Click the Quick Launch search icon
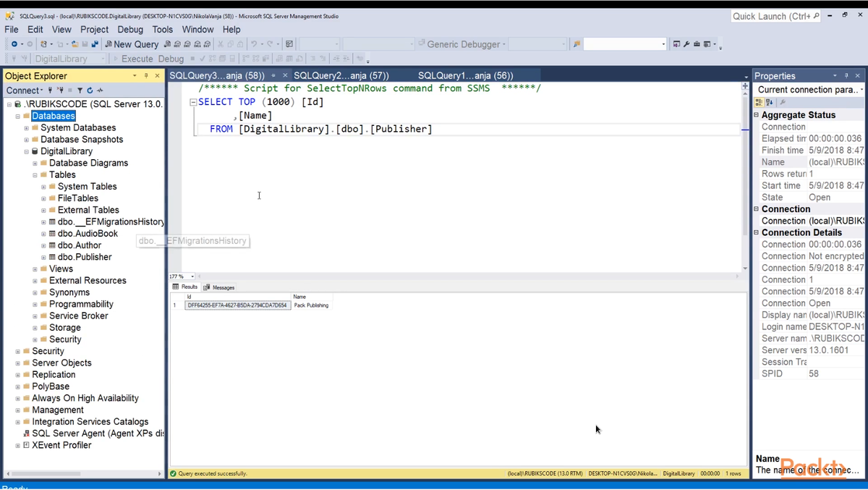 pyautogui.click(x=817, y=16)
